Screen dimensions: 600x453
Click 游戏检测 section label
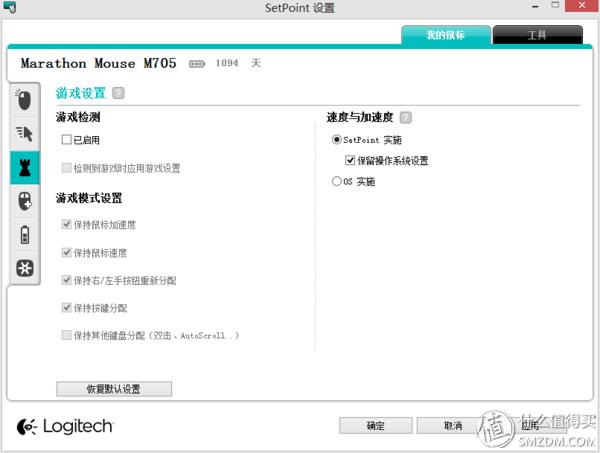click(x=78, y=117)
